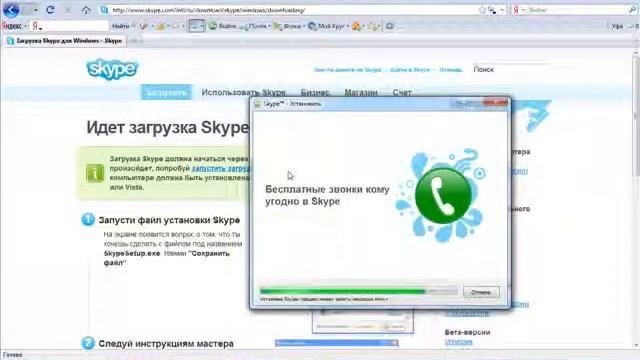Add page to favorites with star icon
Screen dimensions: 640x360
[482, 10]
